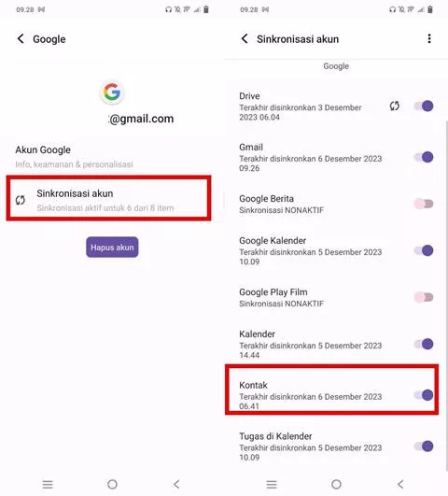Turn off Gmail synchronization switch
Viewport: 448px width, 496px height.
click(x=424, y=157)
